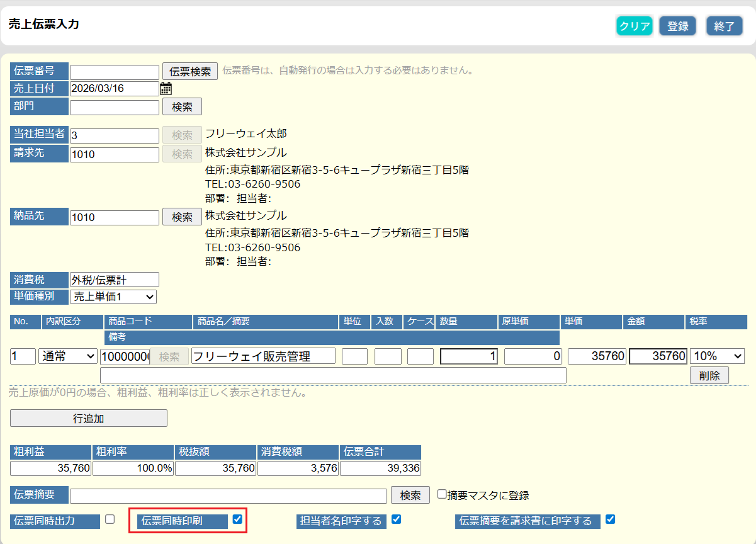The height and width of the screenshot is (544, 756).
Task: Focus the 伝票番号 input field
Action: click(x=115, y=72)
